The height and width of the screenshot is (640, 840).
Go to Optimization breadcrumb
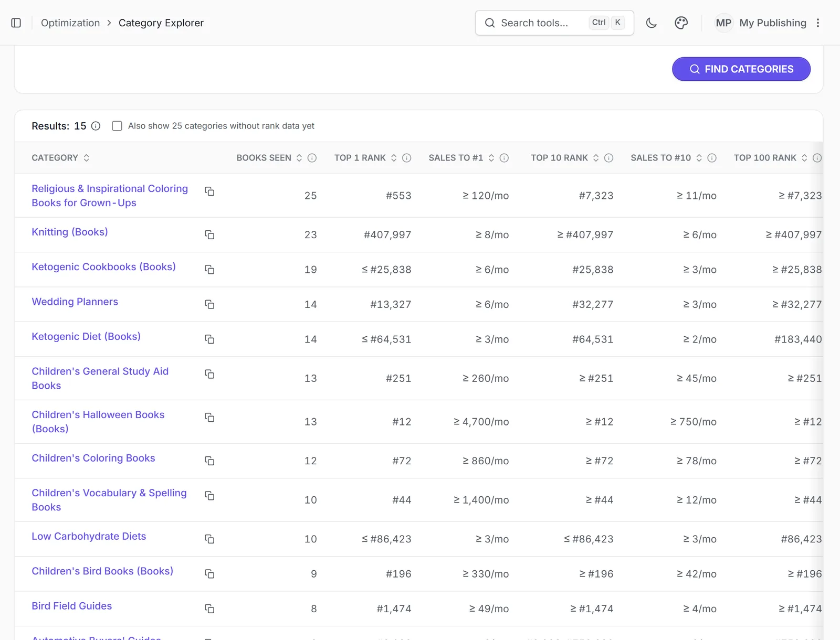[x=70, y=23]
